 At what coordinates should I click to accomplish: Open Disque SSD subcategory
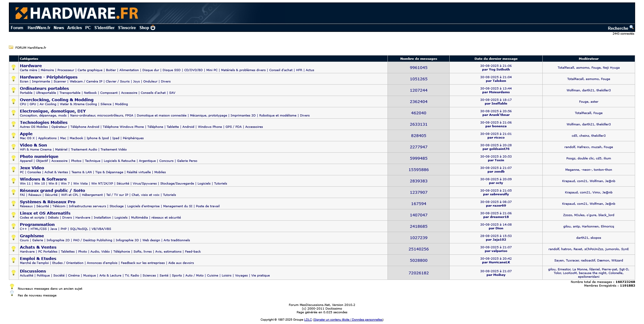point(171,70)
